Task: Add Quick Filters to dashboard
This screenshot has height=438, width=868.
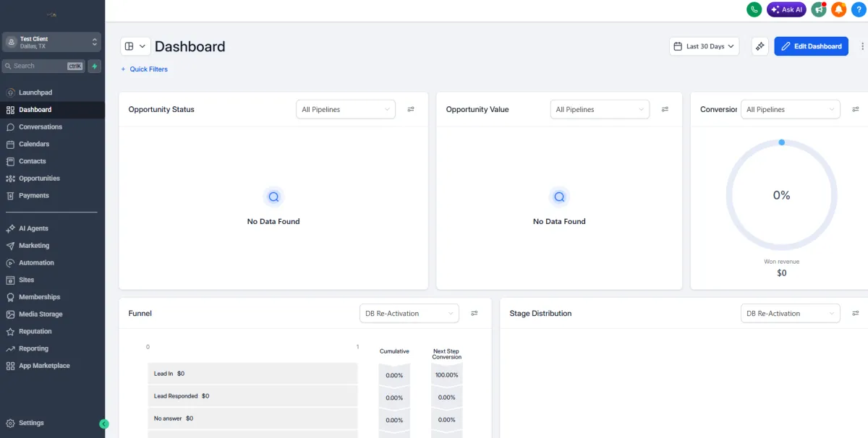Action: [144, 69]
